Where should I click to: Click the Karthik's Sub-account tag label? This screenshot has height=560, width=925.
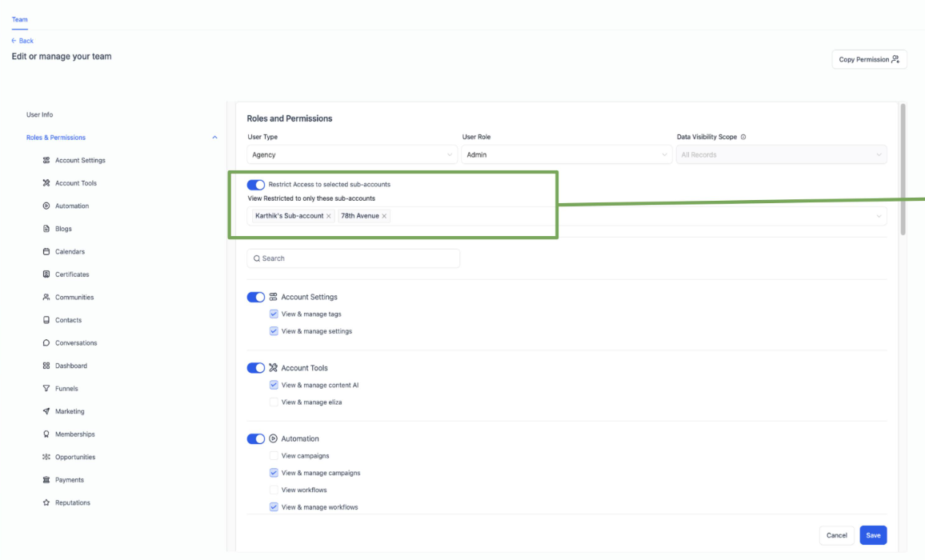[289, 216]
